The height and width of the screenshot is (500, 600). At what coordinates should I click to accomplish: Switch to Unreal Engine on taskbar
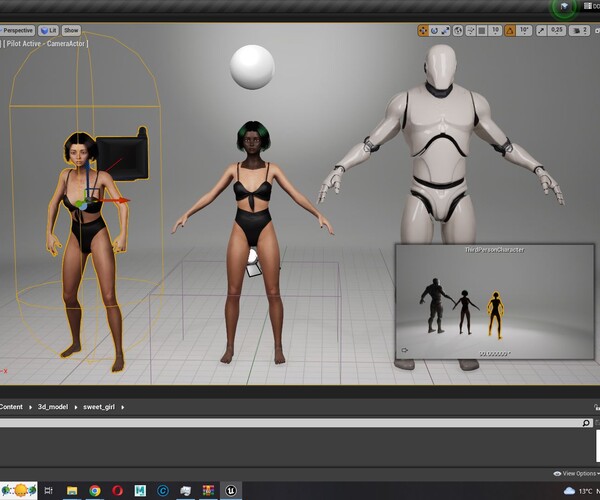point(231,490)
